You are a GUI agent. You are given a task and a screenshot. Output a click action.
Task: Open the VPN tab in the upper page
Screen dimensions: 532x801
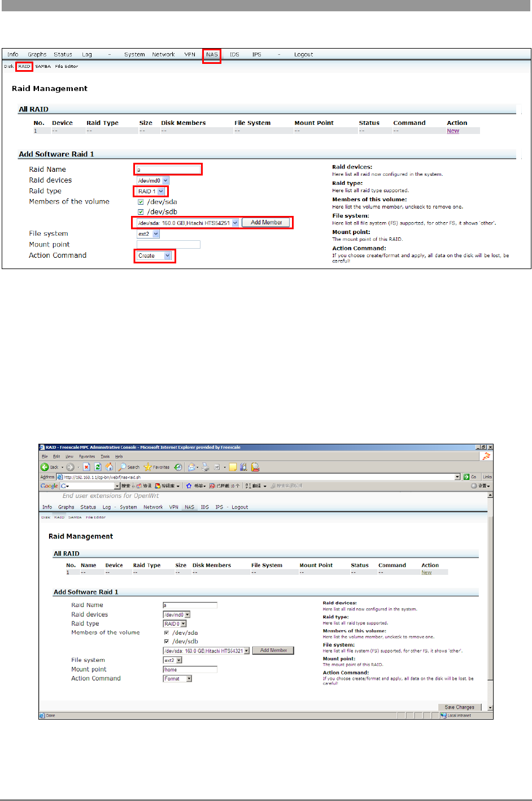tap(190, 55)
